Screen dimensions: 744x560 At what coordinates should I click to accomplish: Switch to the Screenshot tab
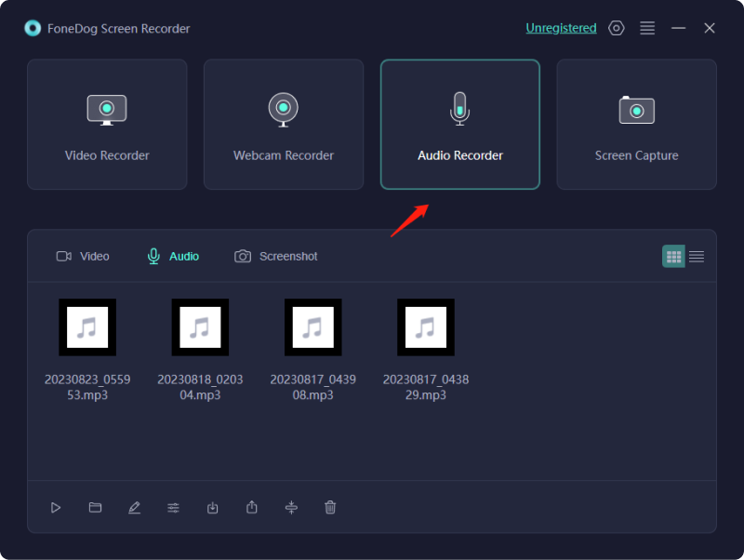[275, 256]
